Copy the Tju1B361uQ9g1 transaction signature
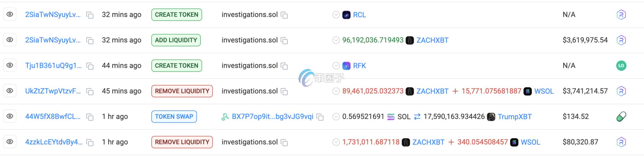The width and height of the screenshot is (644, 156). [x=90, y=66]
